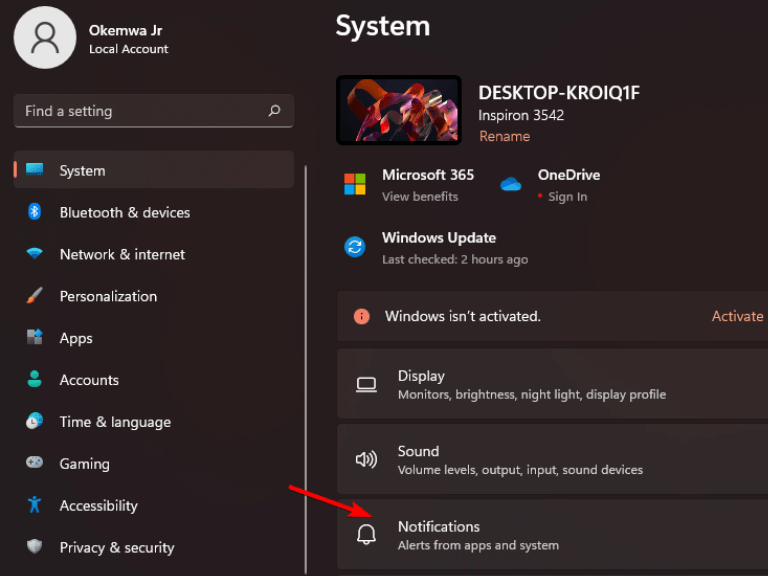The width and height of the screenshot is (768, 576).
Task: Select Personalization in the sidebar
Action: click(154, 296)
